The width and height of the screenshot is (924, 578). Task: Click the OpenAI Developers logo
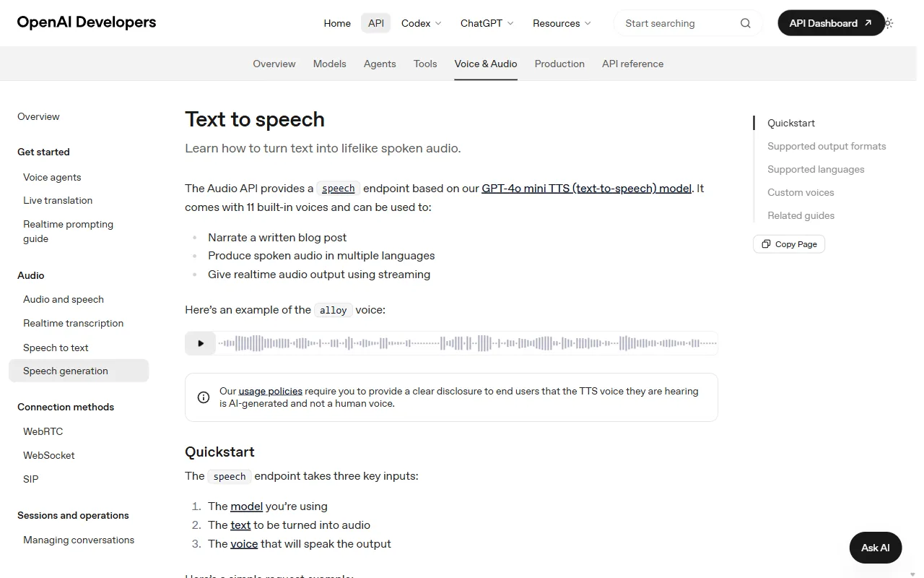pyautogui.click(x=87, y=22)
